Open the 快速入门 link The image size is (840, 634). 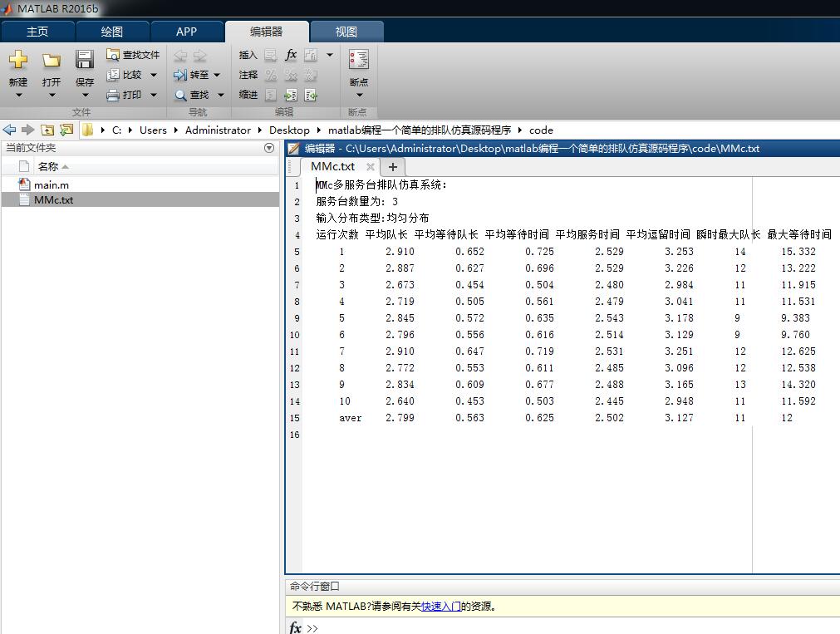(441, 606)
